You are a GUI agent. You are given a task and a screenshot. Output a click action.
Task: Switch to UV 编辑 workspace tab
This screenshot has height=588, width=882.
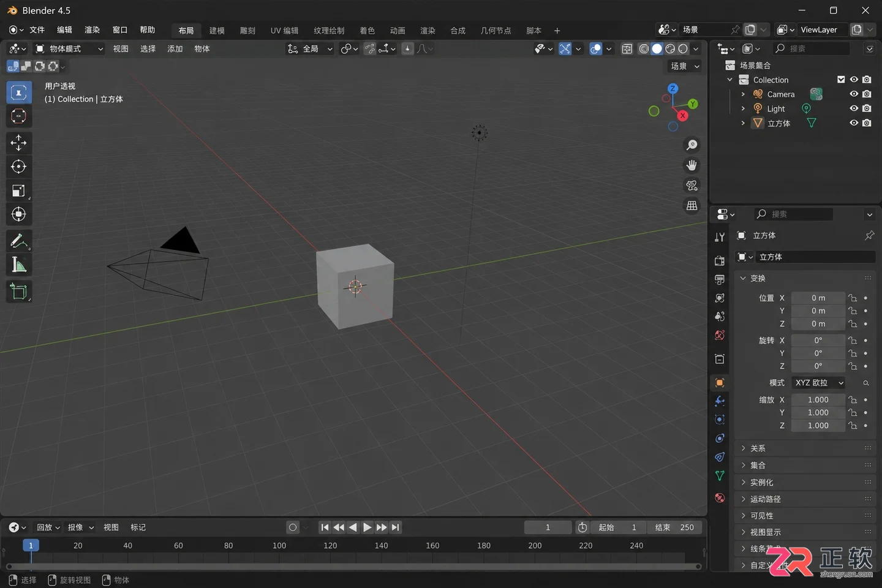[284, 31]
